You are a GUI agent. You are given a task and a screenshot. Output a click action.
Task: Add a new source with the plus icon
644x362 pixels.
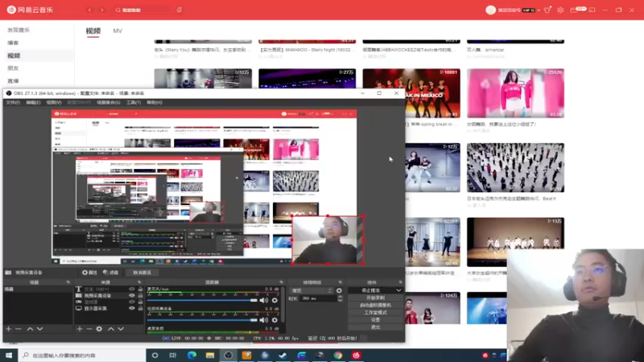(80, 329)
